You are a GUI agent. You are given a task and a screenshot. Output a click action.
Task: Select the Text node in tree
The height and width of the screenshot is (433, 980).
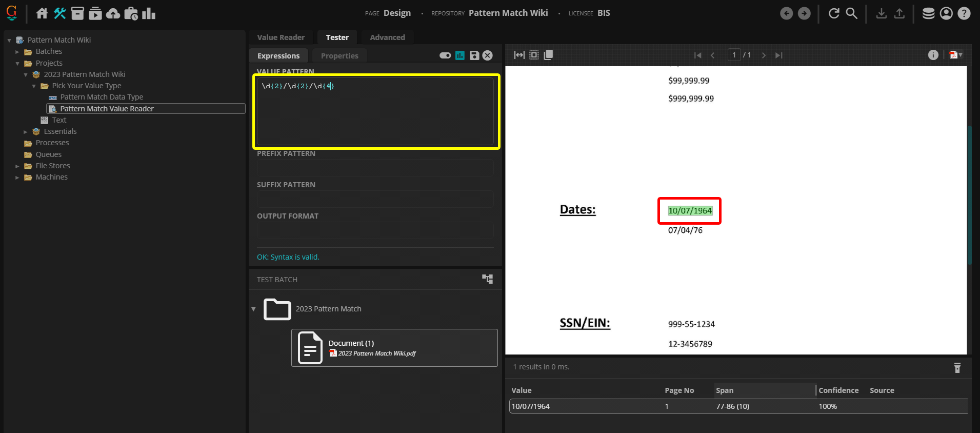click(59, 120)
